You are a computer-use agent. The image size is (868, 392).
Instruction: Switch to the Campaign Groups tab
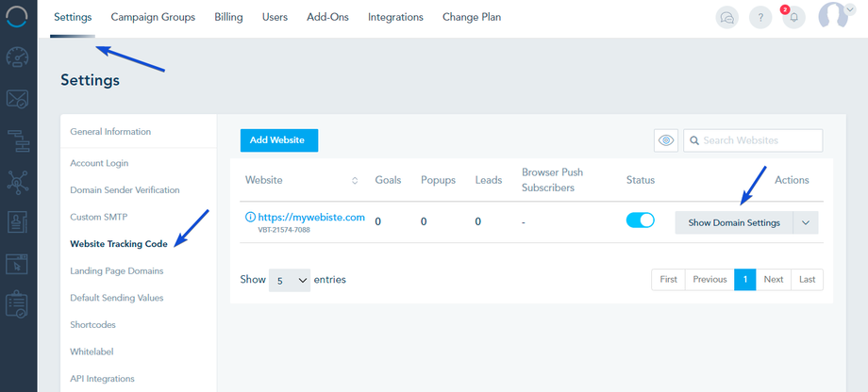click(x=153, y=17)
